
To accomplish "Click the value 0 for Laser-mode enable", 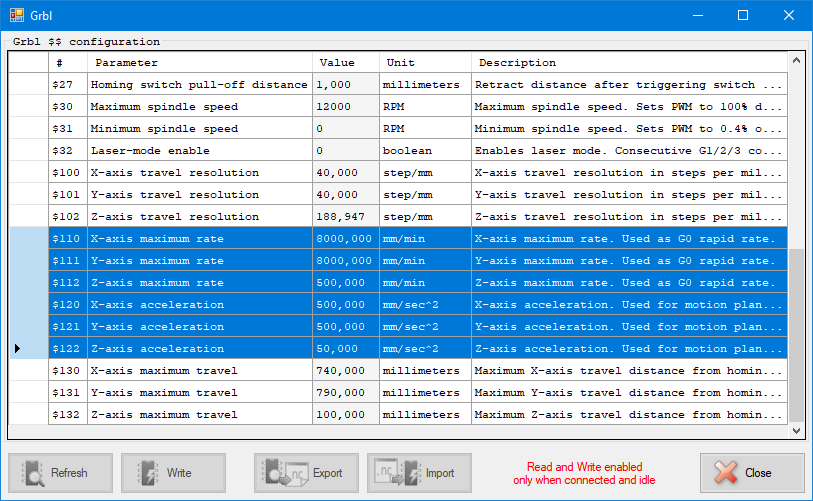I will (346, 150).
